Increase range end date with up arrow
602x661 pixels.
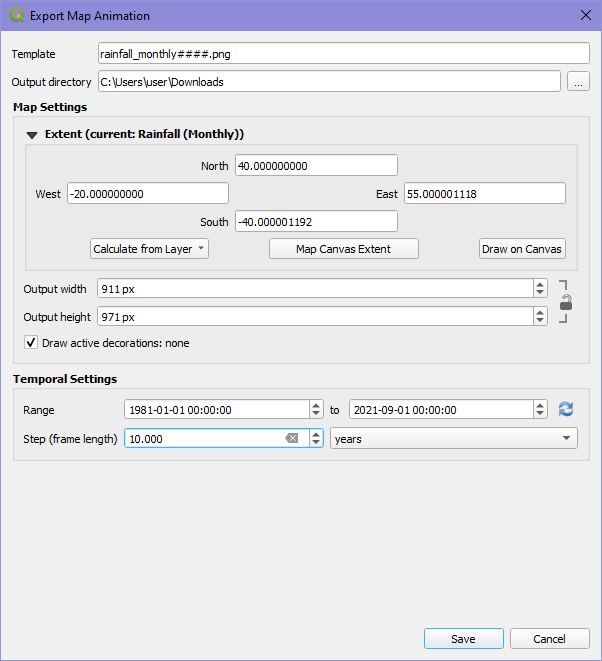[540, 405]
